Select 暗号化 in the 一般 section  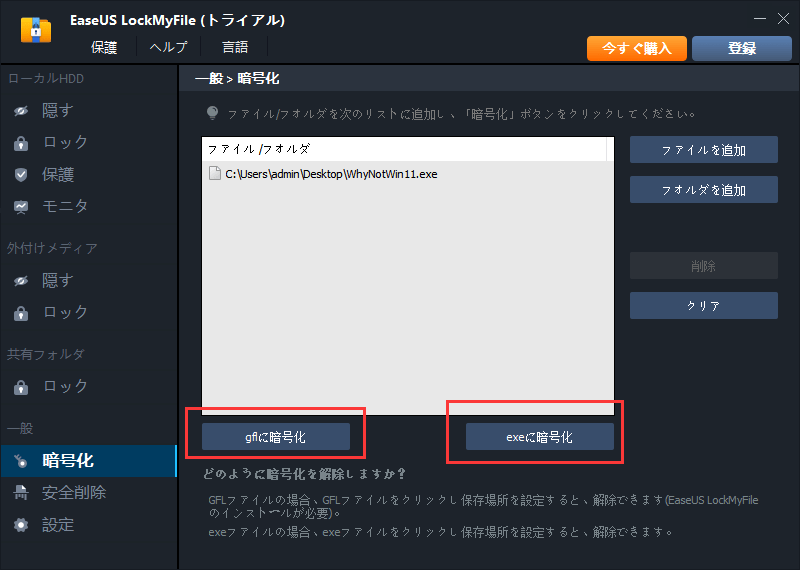click(x=67, y=460)
